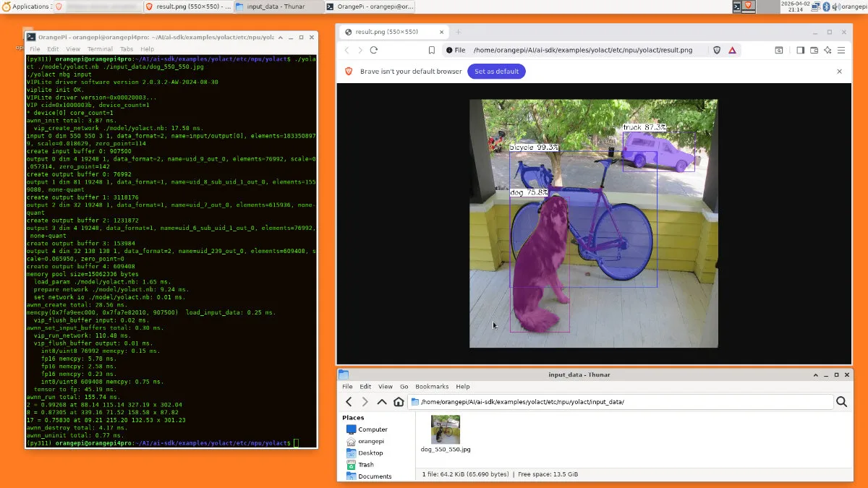The height and width of the screenshot is (488, 868).
Task: Reload the result.png page in Brave
Action: click(x=374, y=50)
